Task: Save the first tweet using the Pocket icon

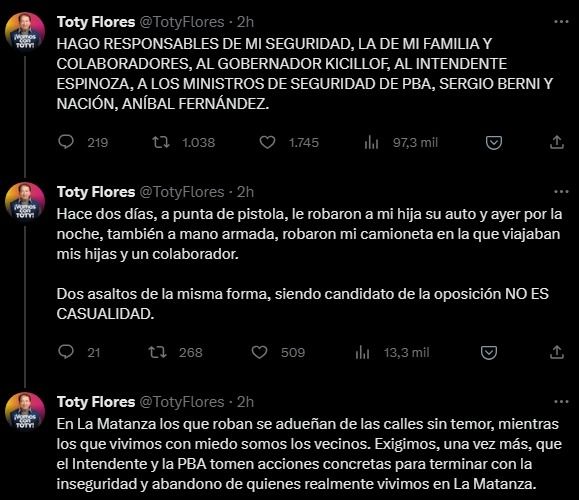Action: click(x=494, y=143)
